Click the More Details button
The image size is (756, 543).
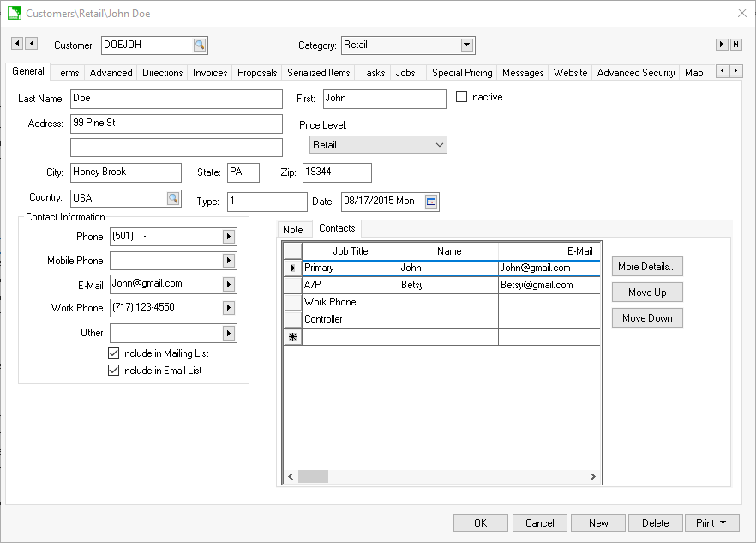[647, 267]
